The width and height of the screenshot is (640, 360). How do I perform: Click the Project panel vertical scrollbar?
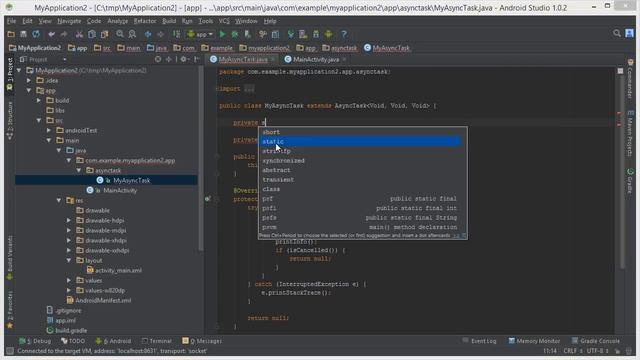201,159
